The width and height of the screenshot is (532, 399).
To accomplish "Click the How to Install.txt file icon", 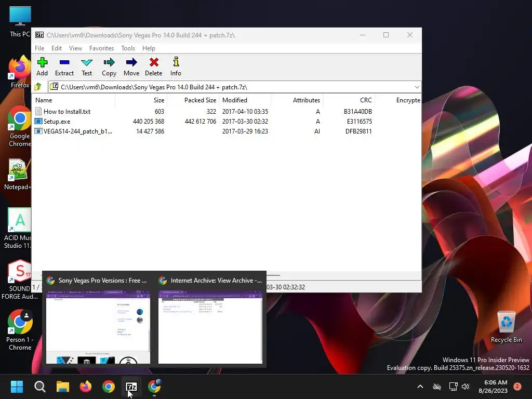I will tap(38, 111).
